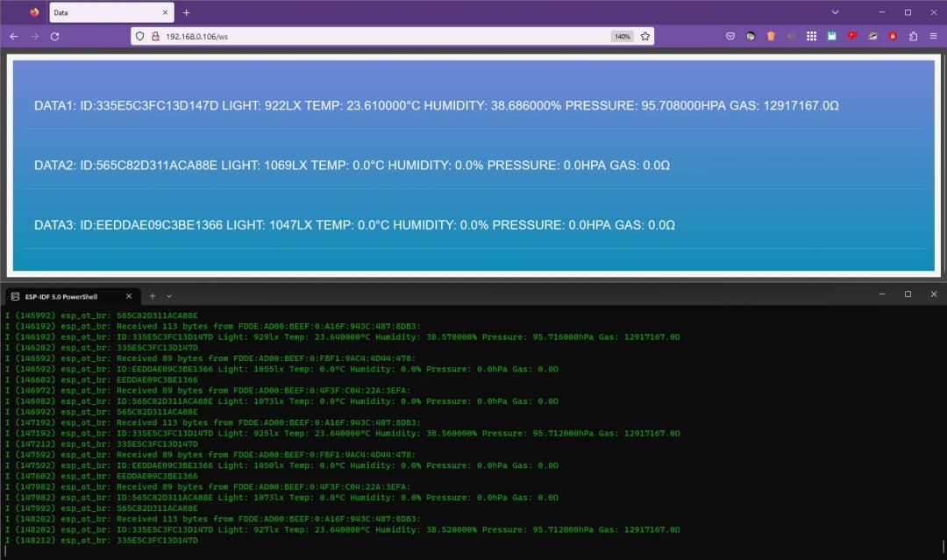Screen dimensions: 947x560
Task: Open a new Firefox tab with plus
Action: pyautogui.click(x=186, y=12)
